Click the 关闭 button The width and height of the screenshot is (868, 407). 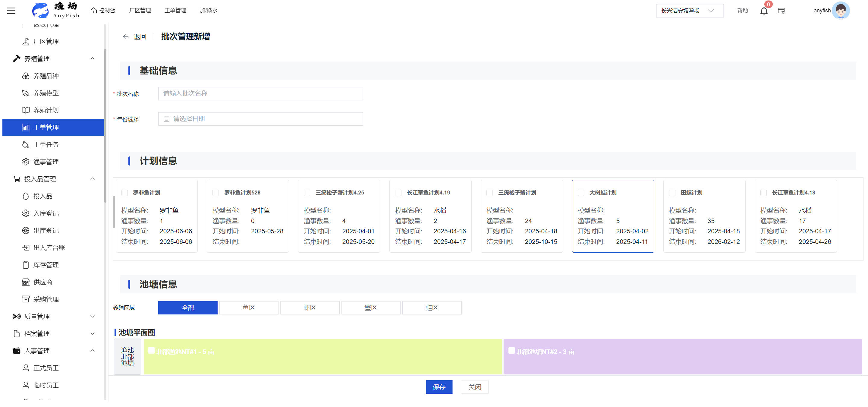(474, 387)
